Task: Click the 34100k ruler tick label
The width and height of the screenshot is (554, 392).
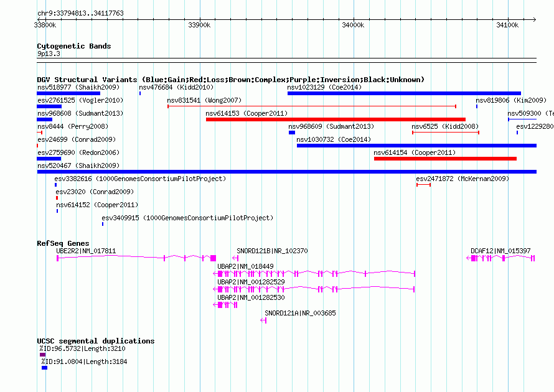Action: 507,25
